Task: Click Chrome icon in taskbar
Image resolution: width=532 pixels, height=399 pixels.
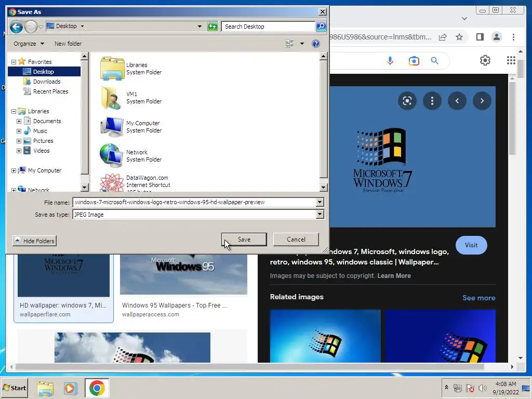Action: pyautogui.click(x=97, y=388)
